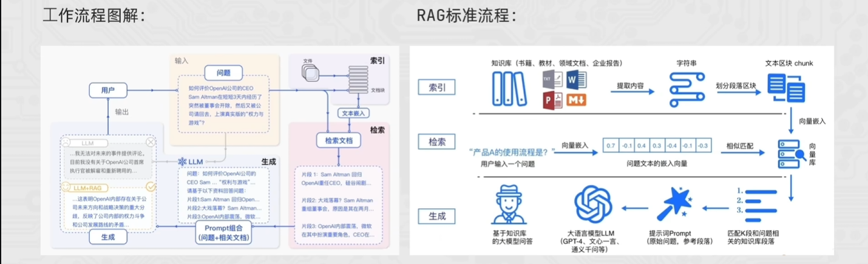The height and width of the screenshot is (264, 868).
Task: Click the 0.3 embedding vector cell
Action: pyautogui.click(x=656, y=146)
